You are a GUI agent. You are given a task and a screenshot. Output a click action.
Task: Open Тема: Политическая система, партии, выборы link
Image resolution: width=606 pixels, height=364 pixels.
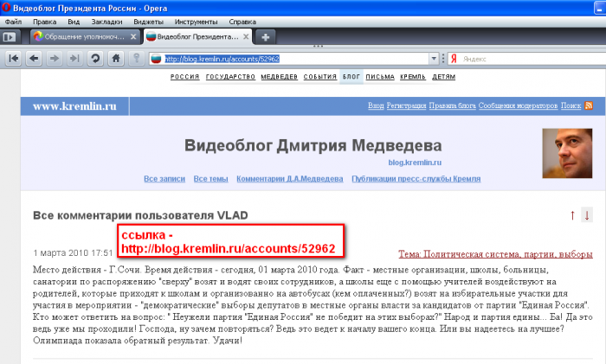[495, 254]
